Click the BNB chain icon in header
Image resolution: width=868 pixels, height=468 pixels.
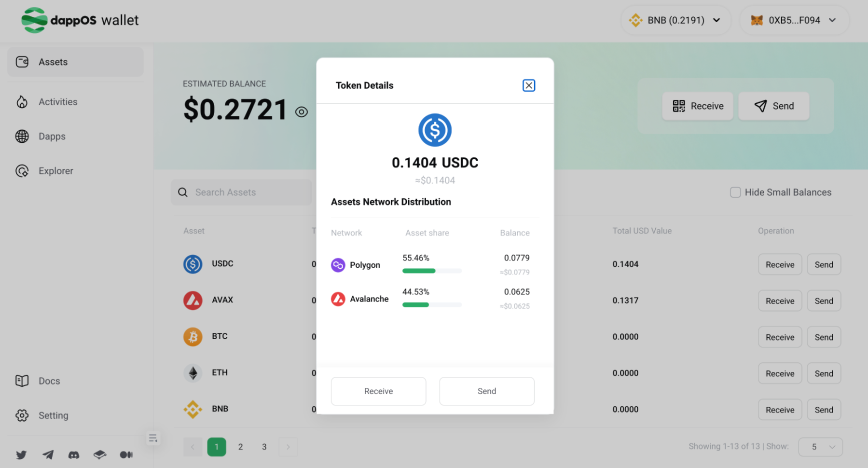[x=635, y=20]
